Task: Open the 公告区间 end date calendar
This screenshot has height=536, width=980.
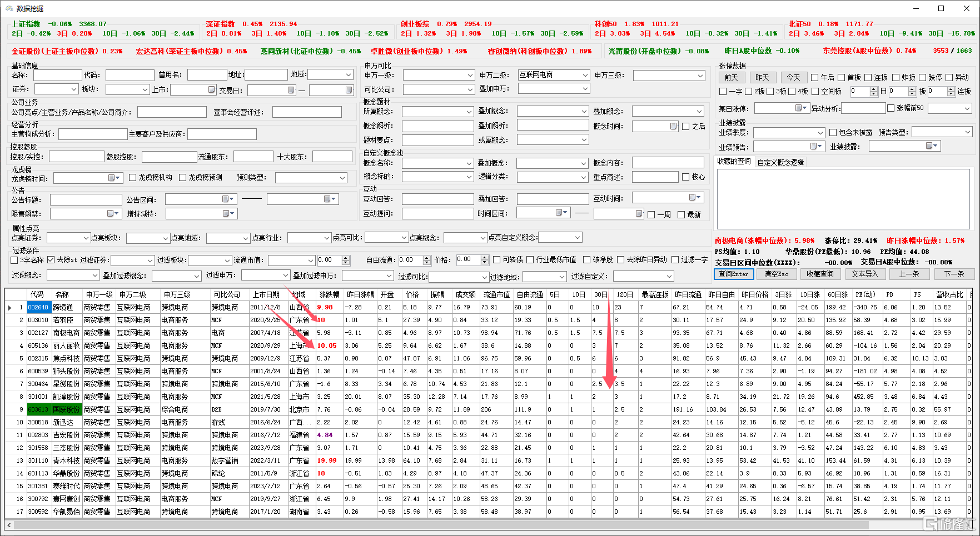Action: point(329,199)
